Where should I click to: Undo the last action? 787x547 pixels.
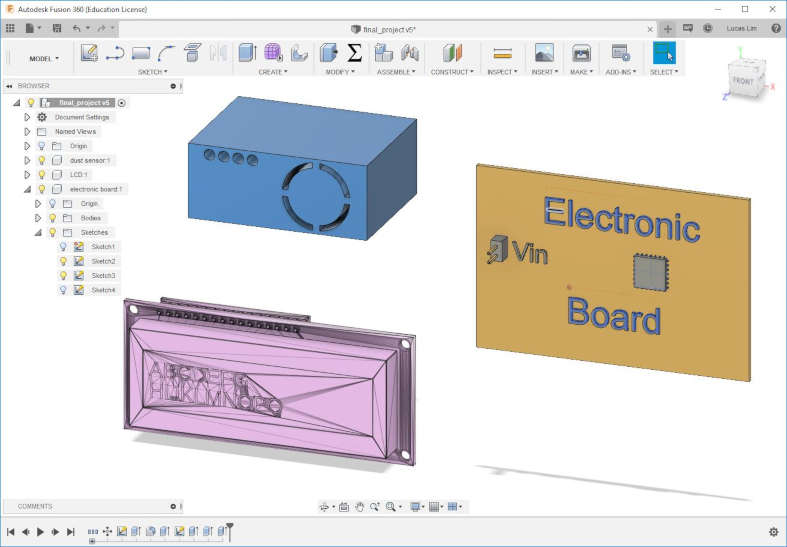coord(76,29)
